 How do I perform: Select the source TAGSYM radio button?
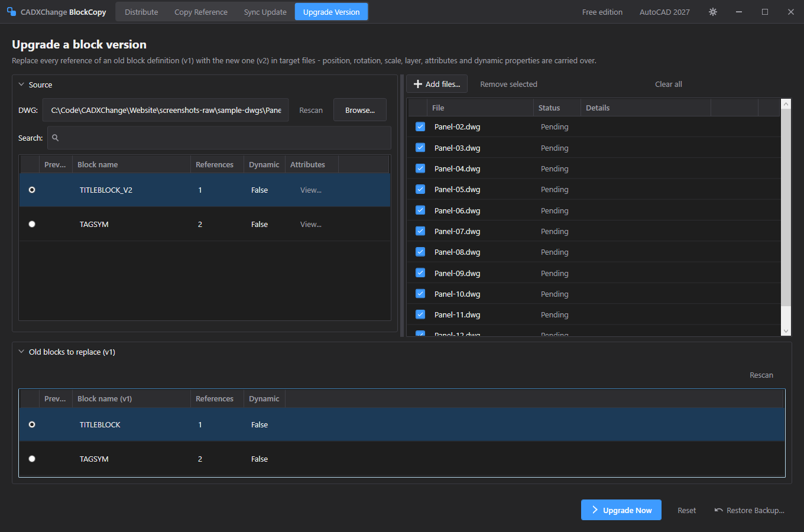tap(32, 224)
